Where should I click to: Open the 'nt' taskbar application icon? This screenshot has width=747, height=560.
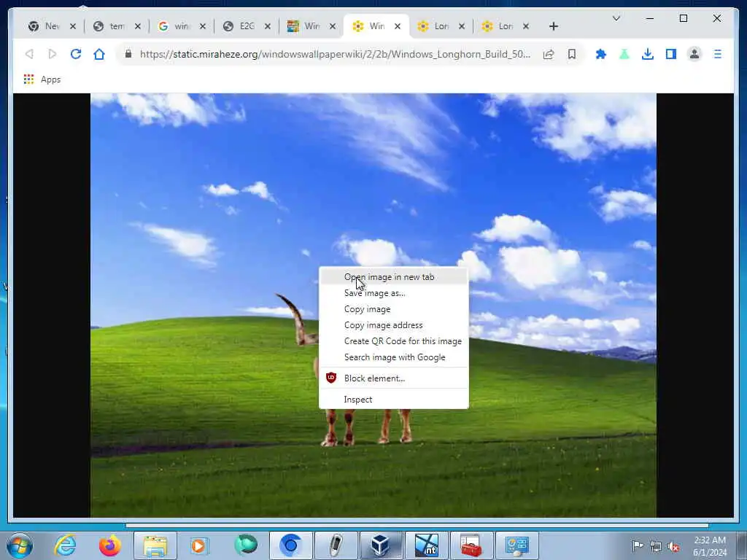tap(426, 545)
